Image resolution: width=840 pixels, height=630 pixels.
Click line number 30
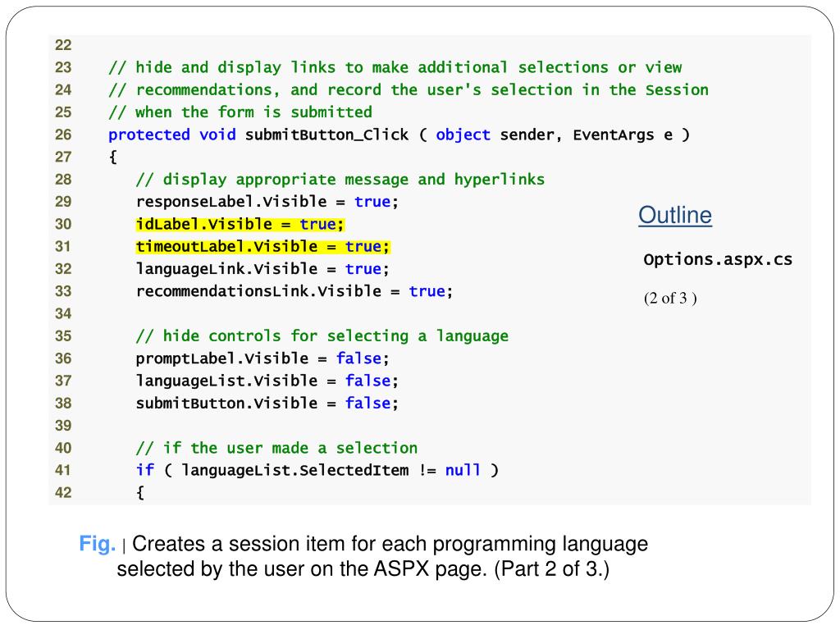point(63,225)
